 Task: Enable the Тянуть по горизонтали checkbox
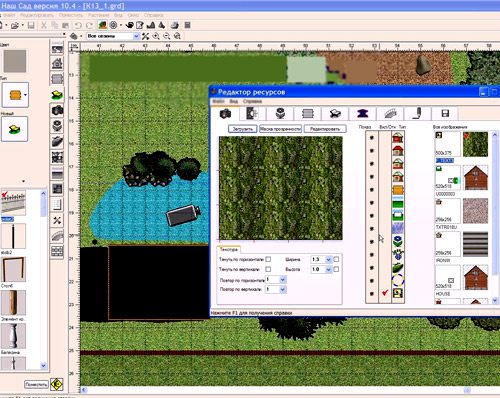[268, 259]
